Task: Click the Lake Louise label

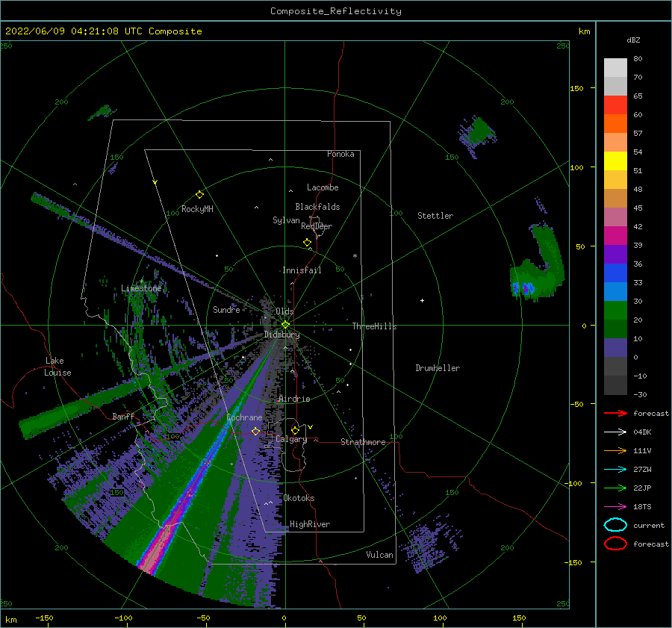Action: point(57,367)
